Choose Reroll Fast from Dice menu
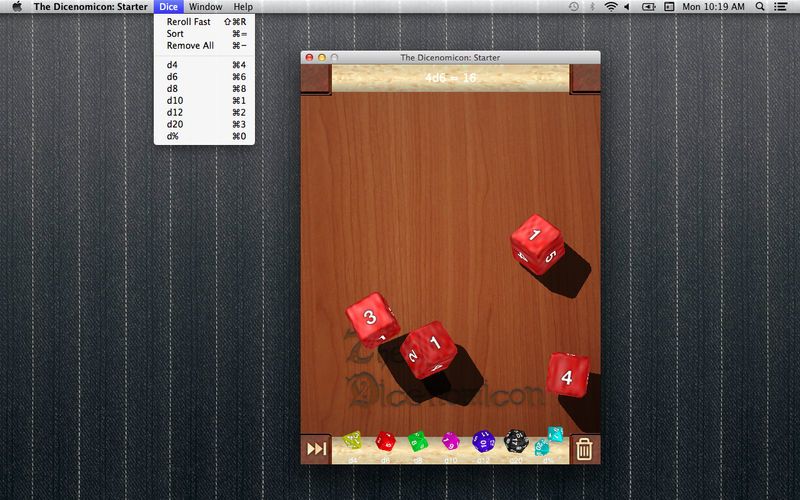 204,21
